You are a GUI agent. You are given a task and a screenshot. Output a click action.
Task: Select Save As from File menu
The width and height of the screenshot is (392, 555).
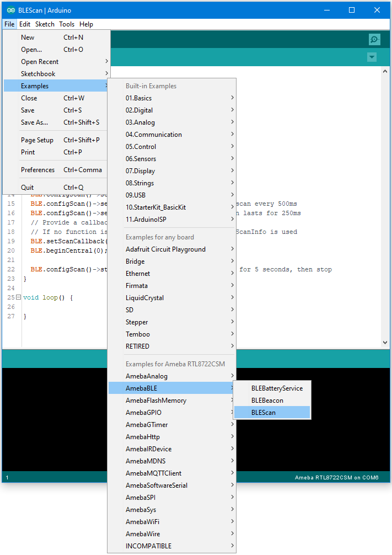click(x=34, y=122)
